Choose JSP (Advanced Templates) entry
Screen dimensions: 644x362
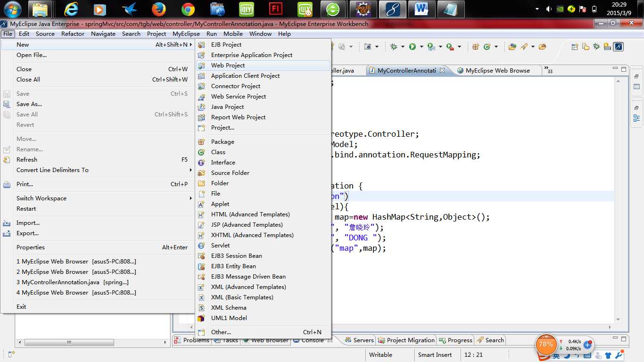[x=263, y=225]
